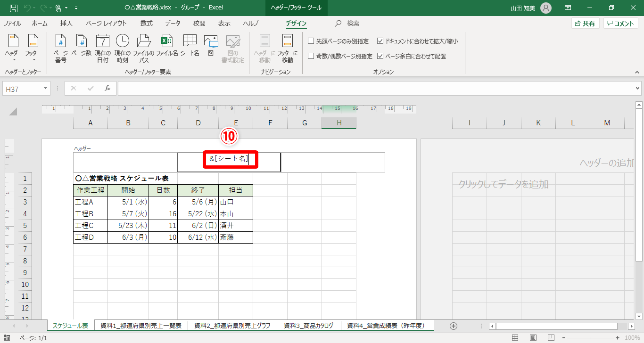Collapse the ribbon with the up chevron
Viewport: 644px width, 343px height.
tap(636, 72)
